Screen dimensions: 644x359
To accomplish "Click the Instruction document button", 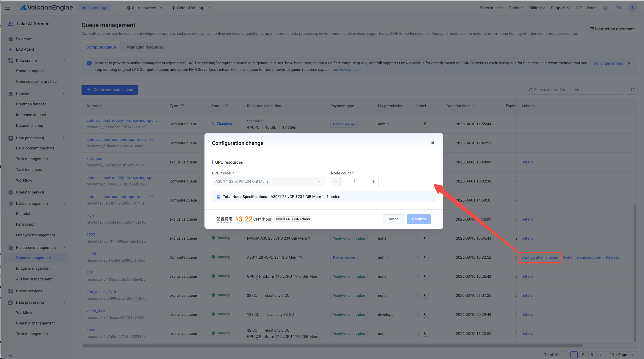I will [x=612, y=29].
